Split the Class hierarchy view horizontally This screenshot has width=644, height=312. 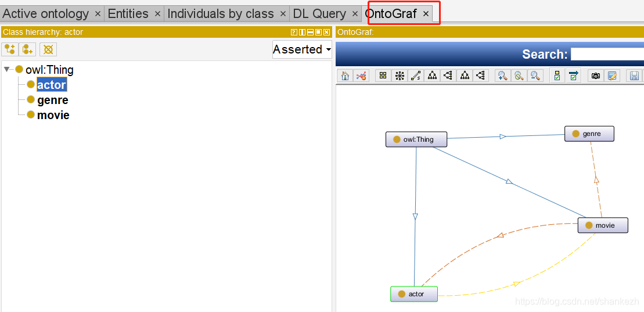[310, 32]
